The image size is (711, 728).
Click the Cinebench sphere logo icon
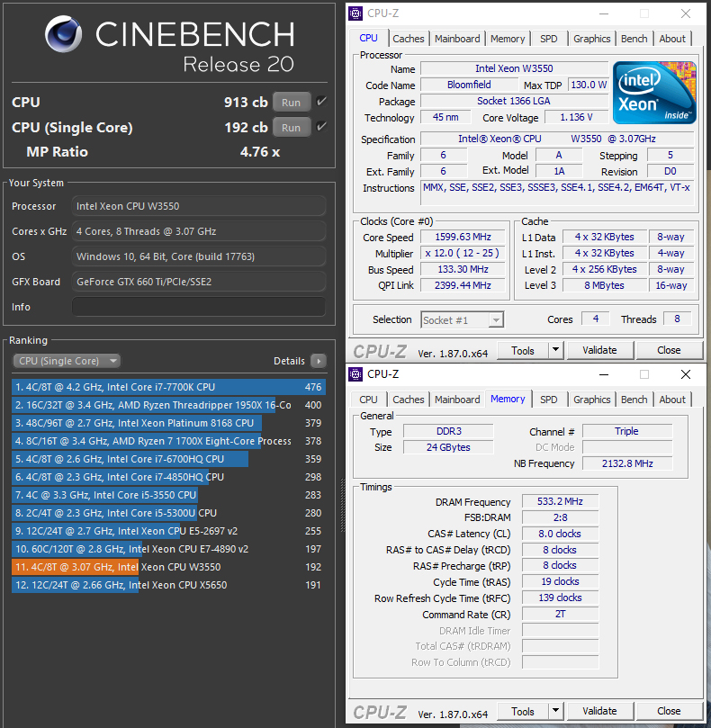point(64,33)
